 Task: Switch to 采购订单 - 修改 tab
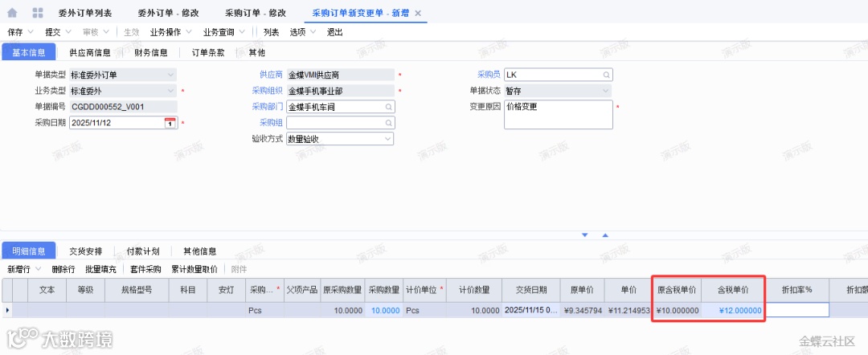[256, 13]
